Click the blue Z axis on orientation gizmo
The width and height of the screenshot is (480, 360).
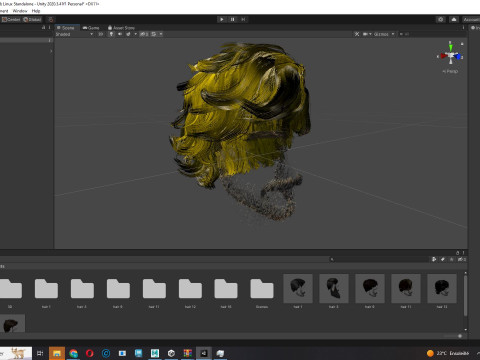click(x=458, y=57)
